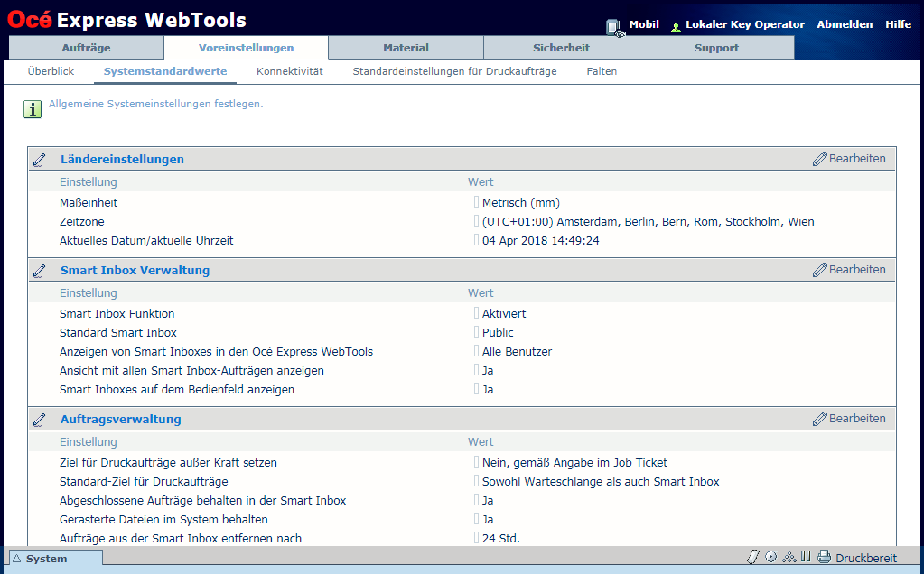Click the Maßeinheit value Metrisch (mm)

[527, 203]
